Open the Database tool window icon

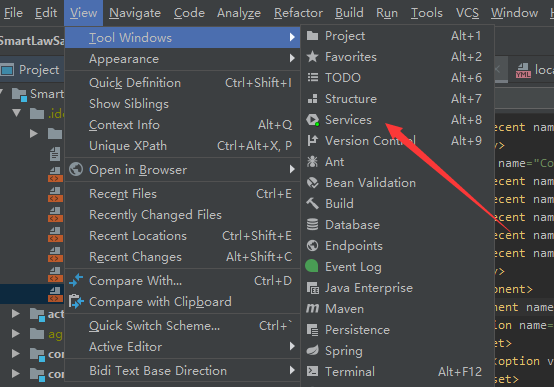312,224
